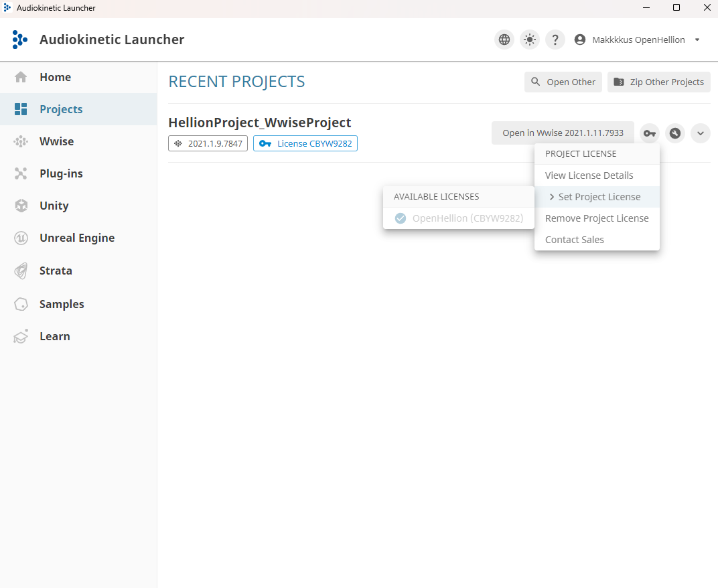Open the language globe menu

pyautogui.click(x=504, y=40)
